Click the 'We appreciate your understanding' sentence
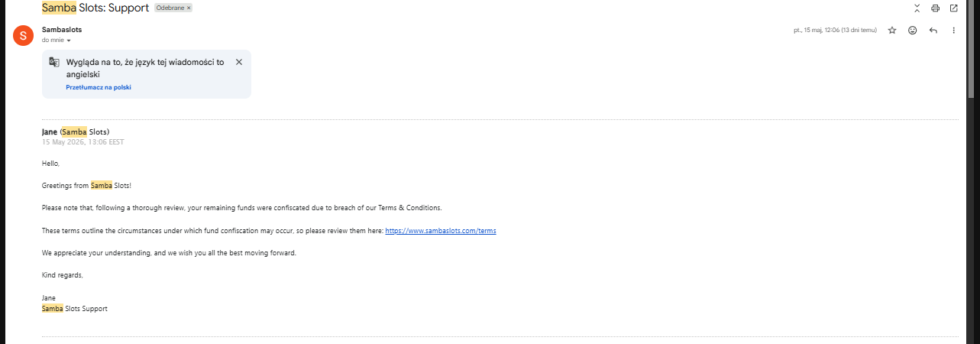Image resolution: width=980 pixels, height=344 pixels. click(169, 252)
